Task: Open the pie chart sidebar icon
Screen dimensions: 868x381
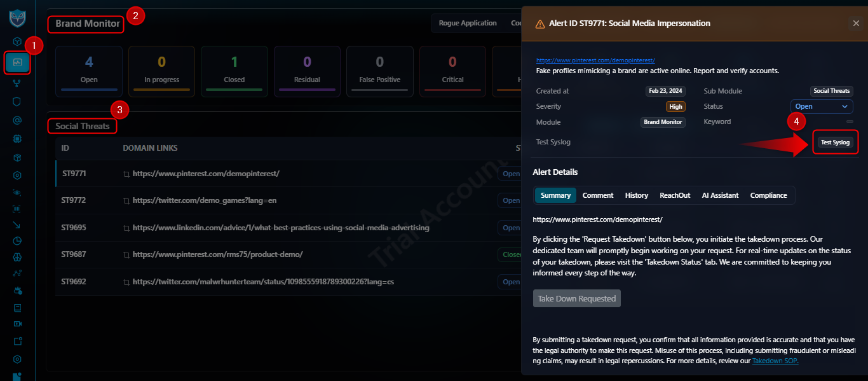Action: [18, 241]
